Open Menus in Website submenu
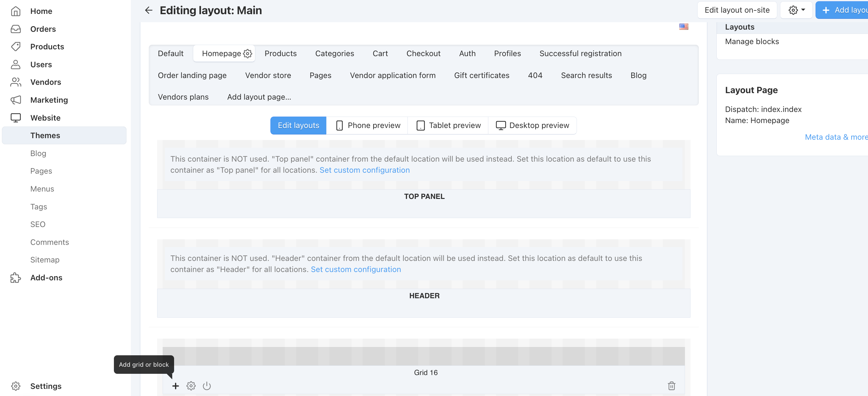 click(42, 189)
